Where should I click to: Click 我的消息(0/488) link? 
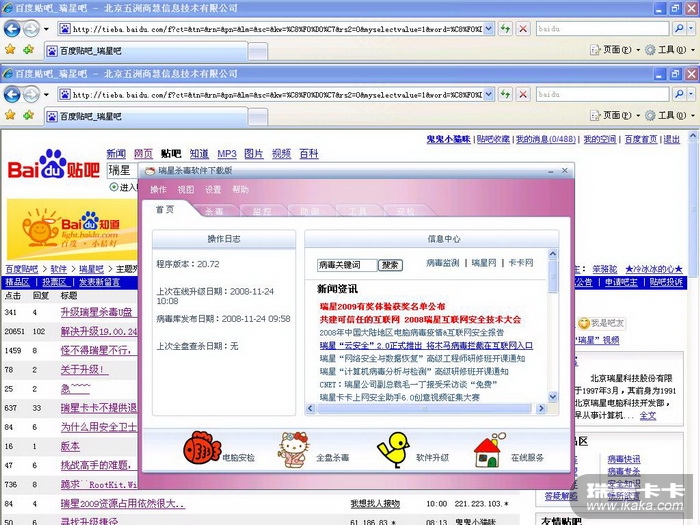point(546,139)
